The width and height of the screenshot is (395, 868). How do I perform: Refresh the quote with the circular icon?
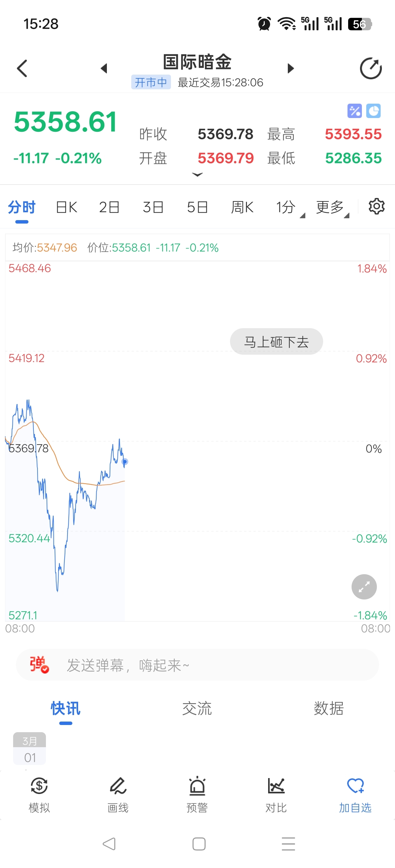click(370, 68)
